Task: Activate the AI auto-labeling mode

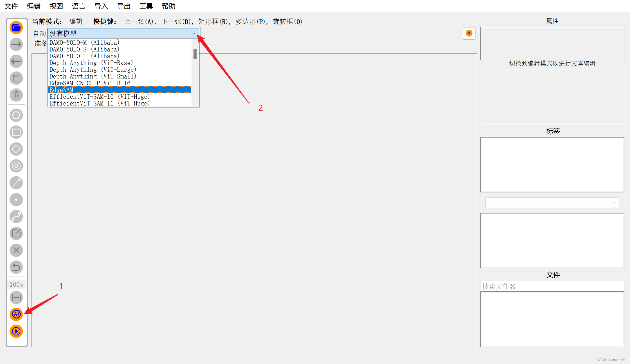Action: [x=16, y=314]
